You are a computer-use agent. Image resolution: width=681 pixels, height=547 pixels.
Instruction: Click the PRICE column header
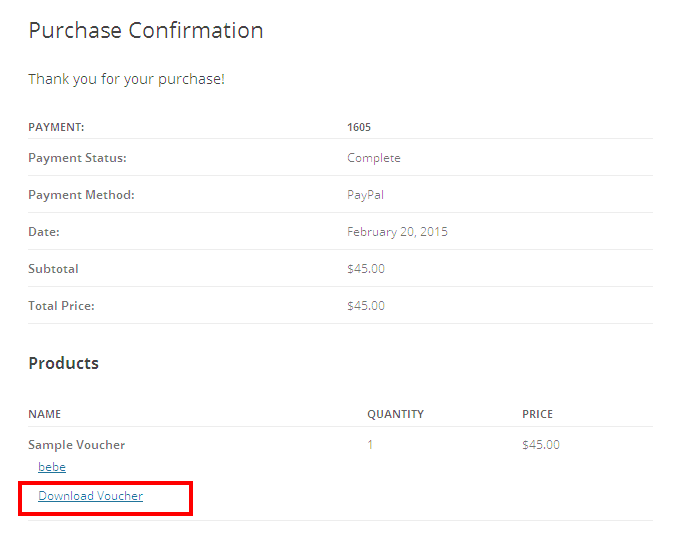tap(537, 414)
